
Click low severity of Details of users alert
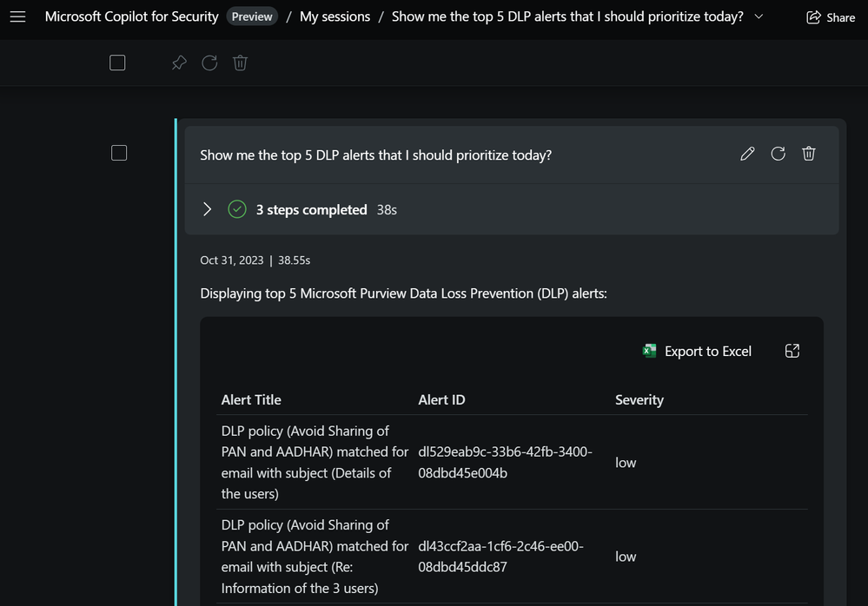626,463
